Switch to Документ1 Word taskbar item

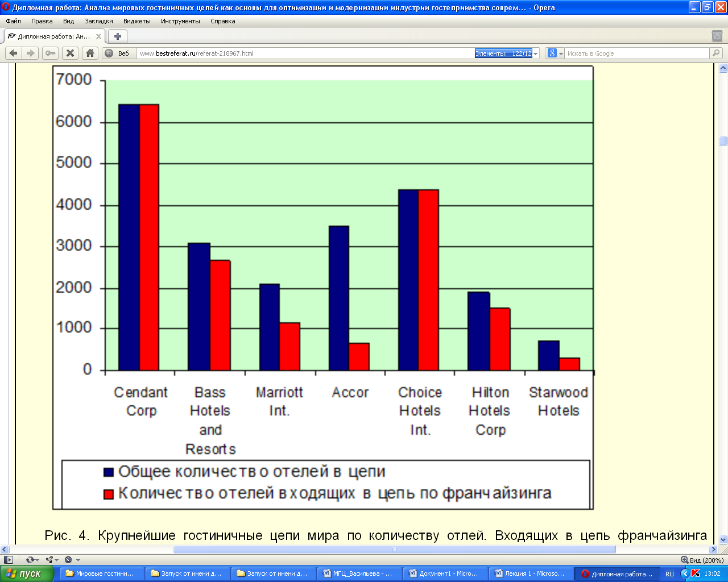(x=444, y=573)
